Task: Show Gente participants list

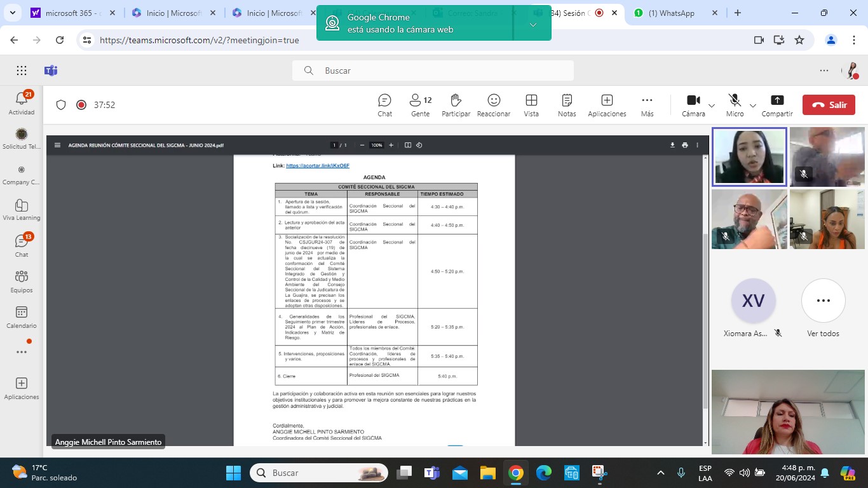Action: [420, 105]
